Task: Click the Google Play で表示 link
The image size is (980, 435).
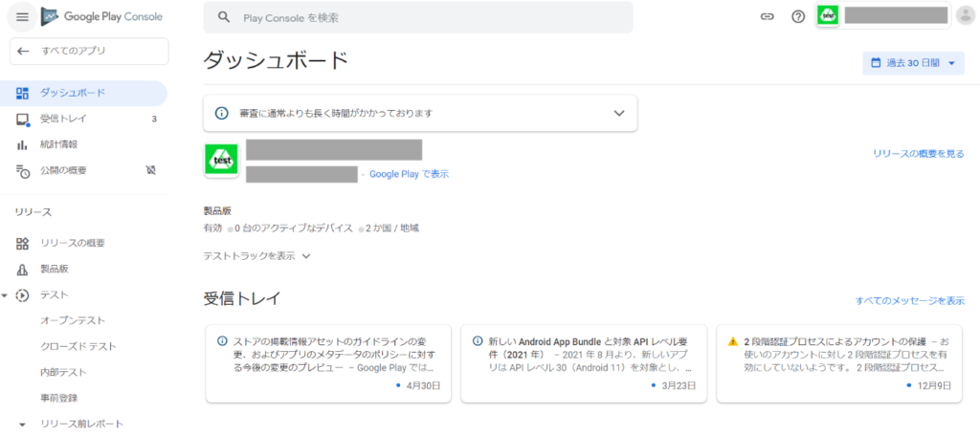Action: point(409,174)
